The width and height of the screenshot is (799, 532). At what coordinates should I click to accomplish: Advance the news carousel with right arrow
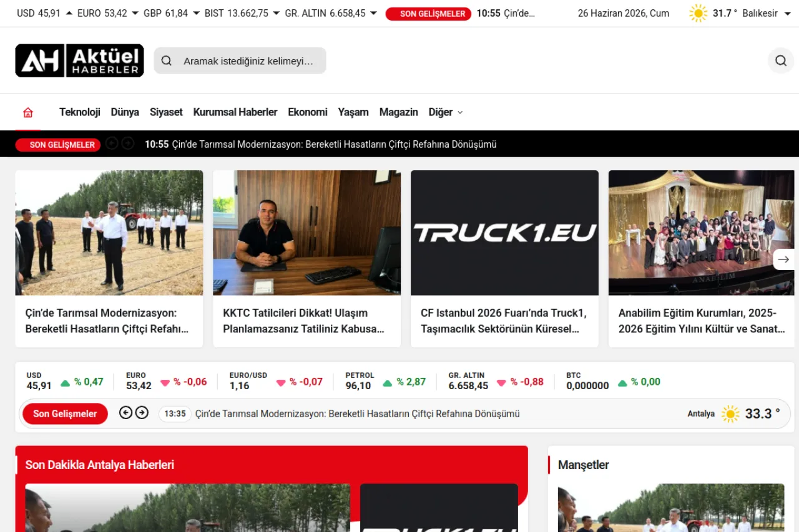(783, 259)
